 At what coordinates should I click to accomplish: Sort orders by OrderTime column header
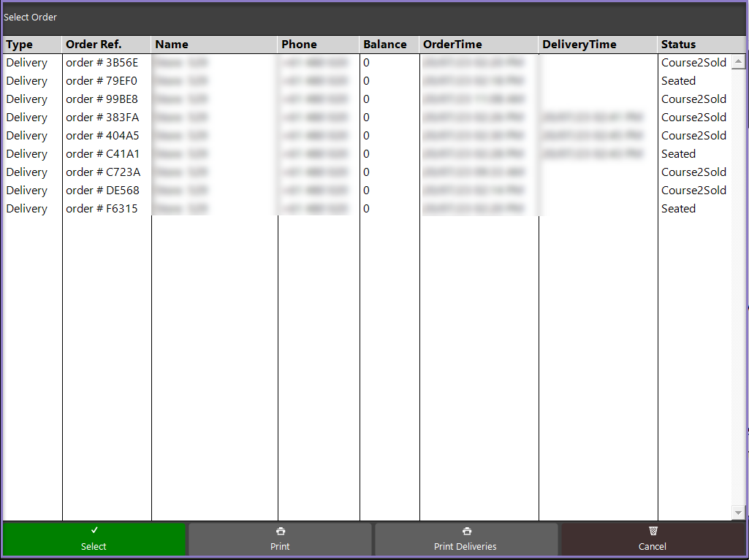pyautogui.click(x=452, y=45)
